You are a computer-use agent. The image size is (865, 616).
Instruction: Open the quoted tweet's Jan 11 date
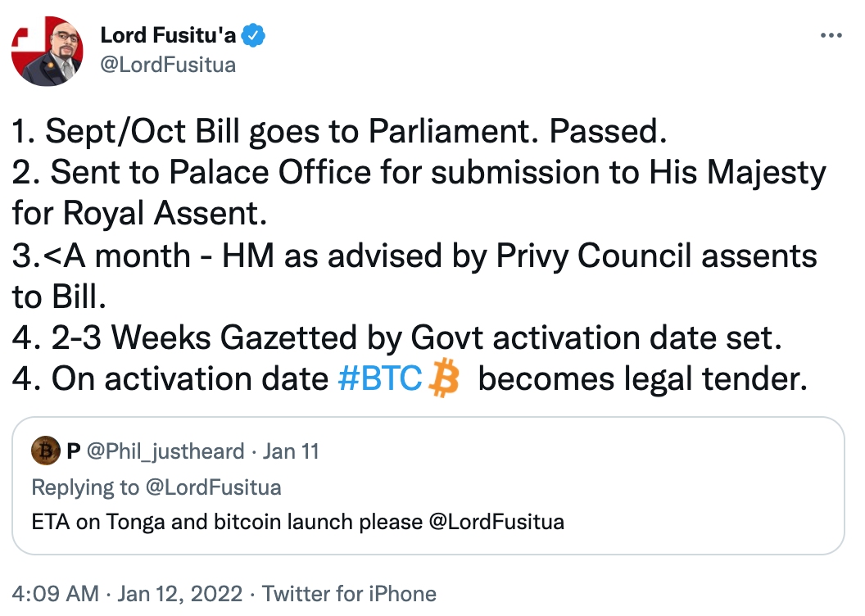pos(292,451)
